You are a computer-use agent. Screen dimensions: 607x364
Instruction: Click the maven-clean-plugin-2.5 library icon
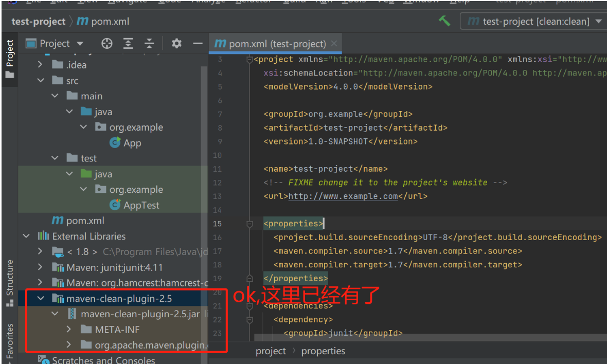58,298
